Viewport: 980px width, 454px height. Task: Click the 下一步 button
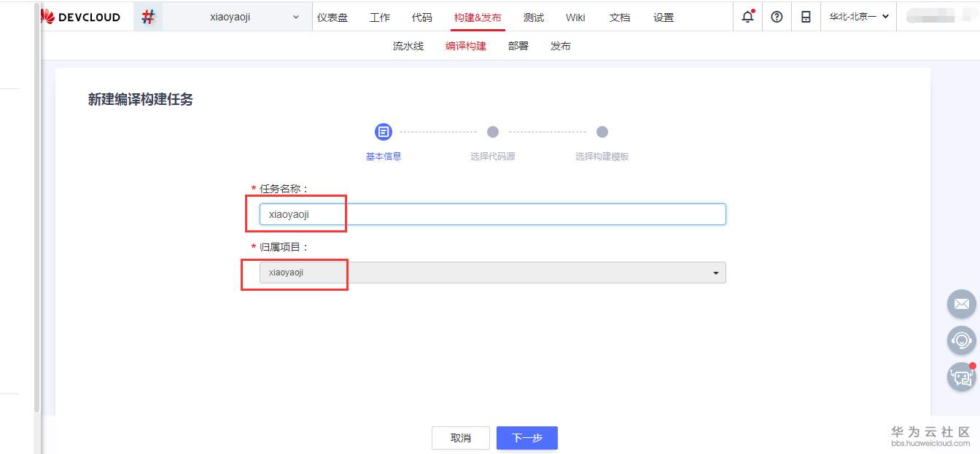click(x=526, y=437)
